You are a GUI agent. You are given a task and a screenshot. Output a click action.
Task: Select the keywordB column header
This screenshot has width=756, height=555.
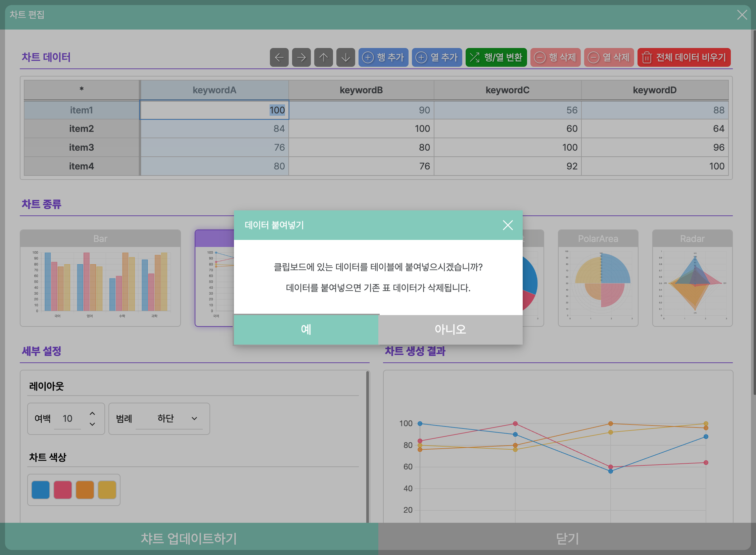click(361, 90)
